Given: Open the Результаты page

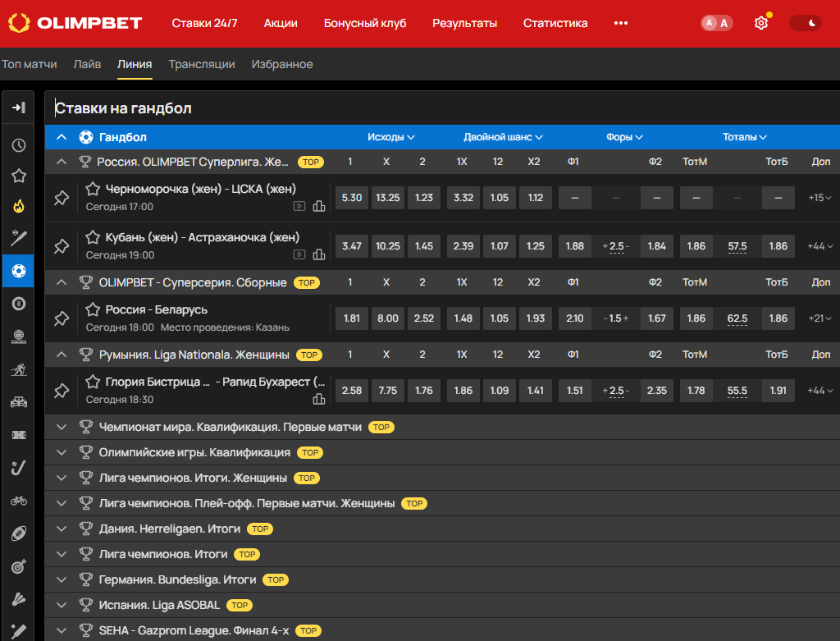Looking at the screenshot, I should [464, 23].
